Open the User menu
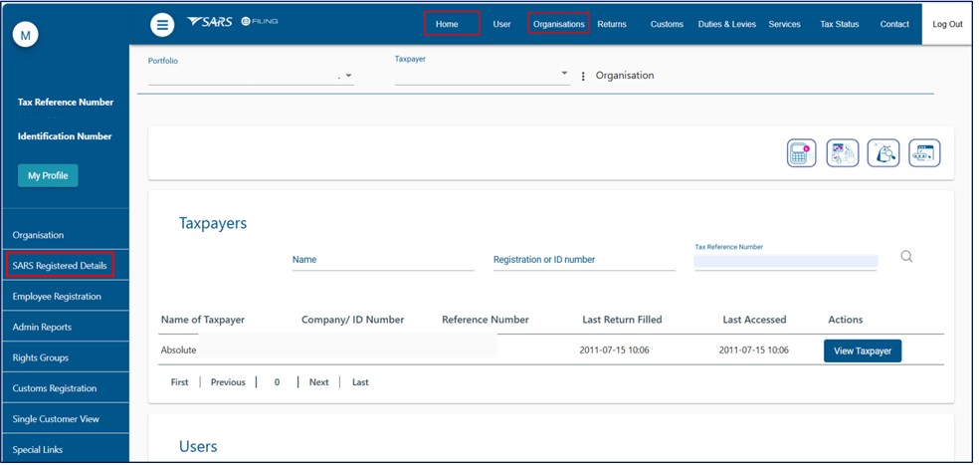The height and width of the screenshot is (465, 980). (501, 24)
